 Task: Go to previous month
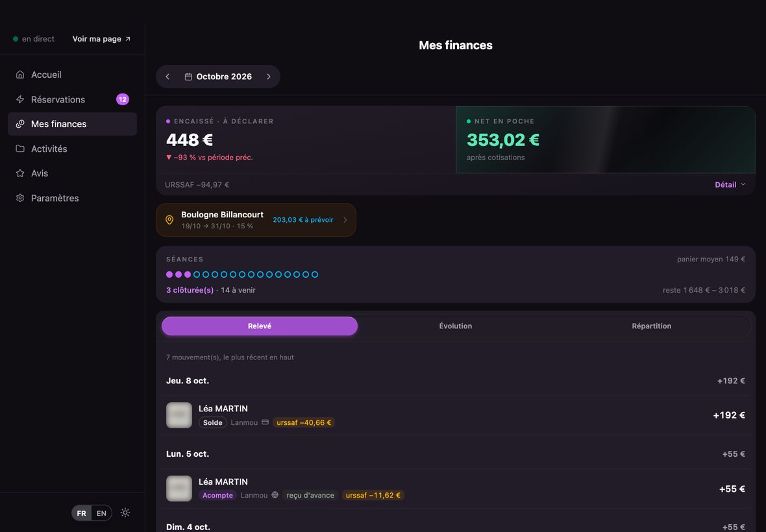(x=167, y=77)
